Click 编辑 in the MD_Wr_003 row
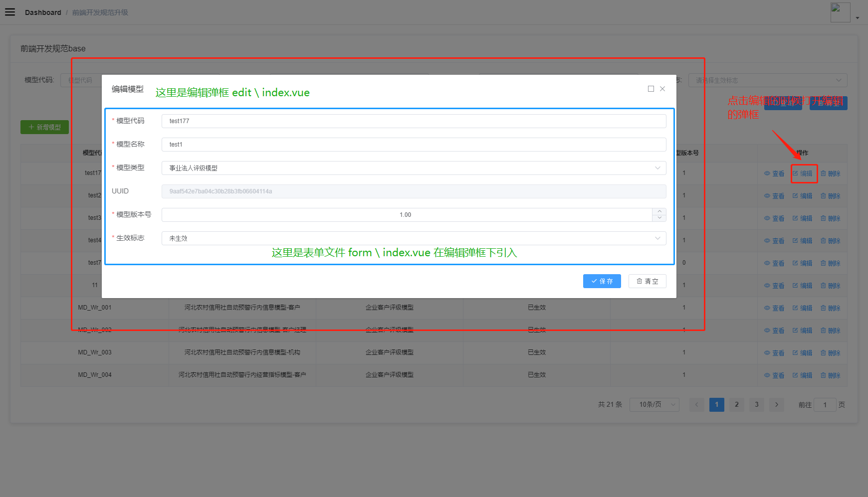Viewport: 868px width, 497px height. (802, 353)
